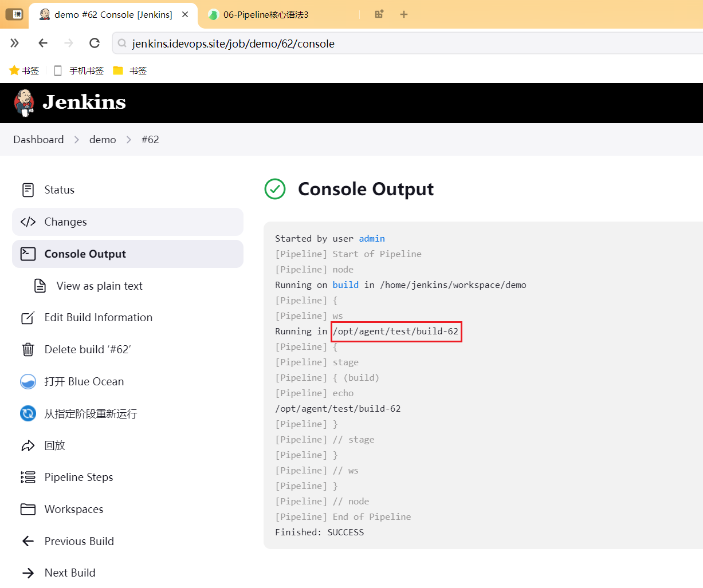Click the Delete build trash icon
Image resolution: width=703 pixels, height=588 pixels.
pyautogui.click(x=28, y=350)
